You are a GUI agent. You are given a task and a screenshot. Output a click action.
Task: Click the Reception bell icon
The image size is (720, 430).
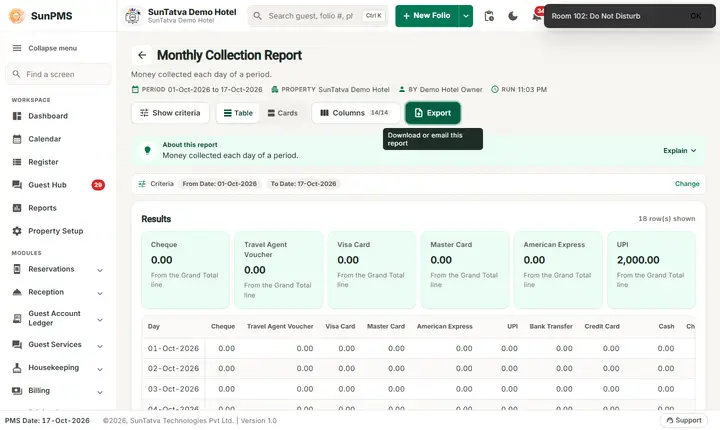17,292
